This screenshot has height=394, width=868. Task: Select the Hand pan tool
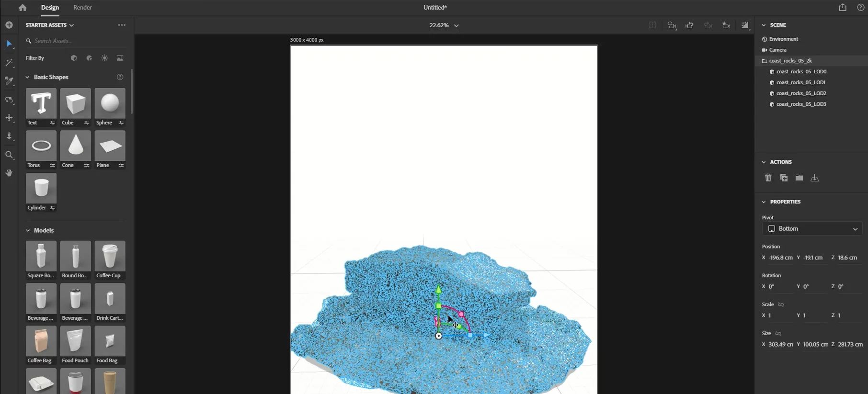[9, 173]
